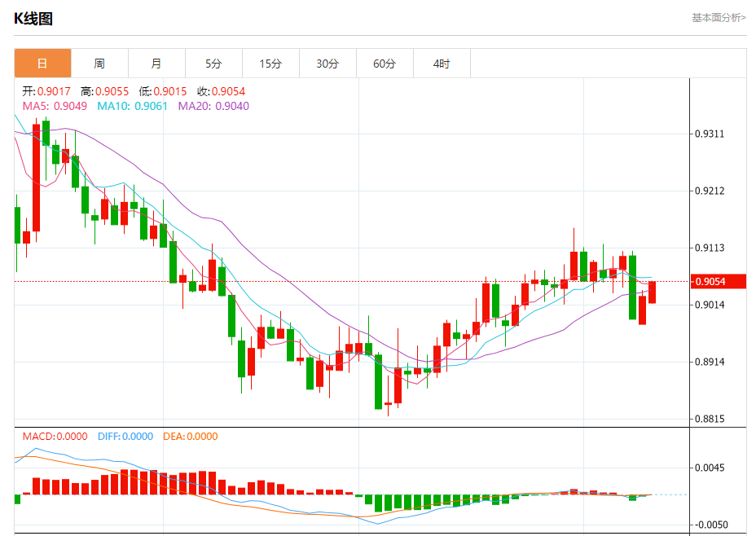Click the last red candlestick on the chart

(652, 292)
